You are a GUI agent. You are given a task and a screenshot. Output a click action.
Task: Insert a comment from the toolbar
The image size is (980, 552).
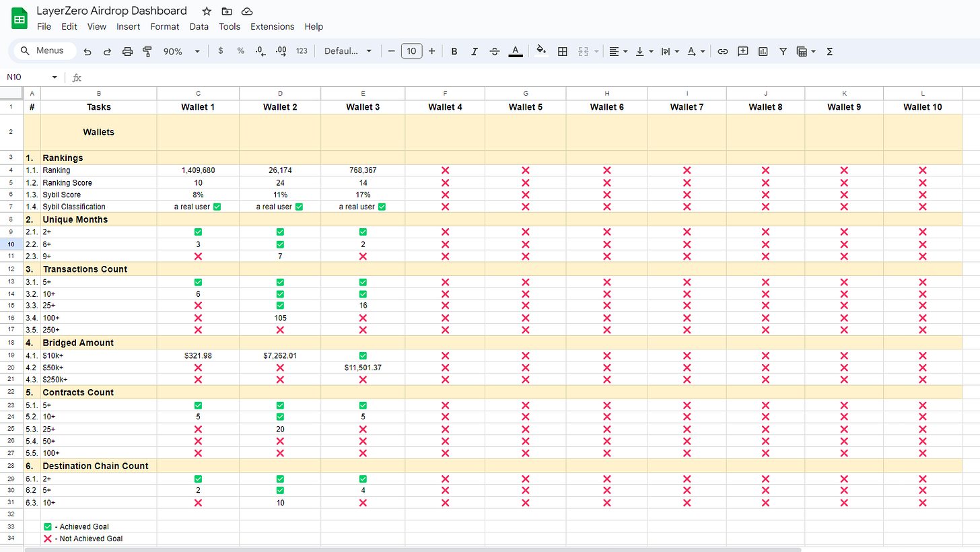[x=743, y=51]
